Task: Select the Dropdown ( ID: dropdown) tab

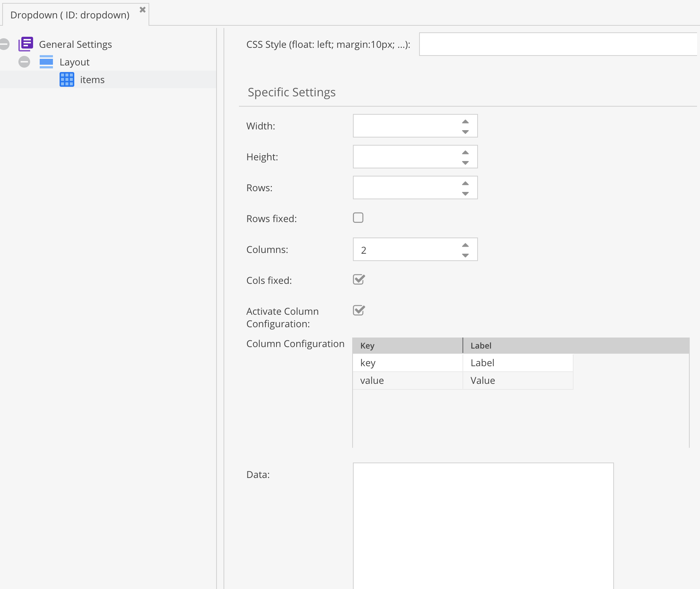Action: coord(70,15)
